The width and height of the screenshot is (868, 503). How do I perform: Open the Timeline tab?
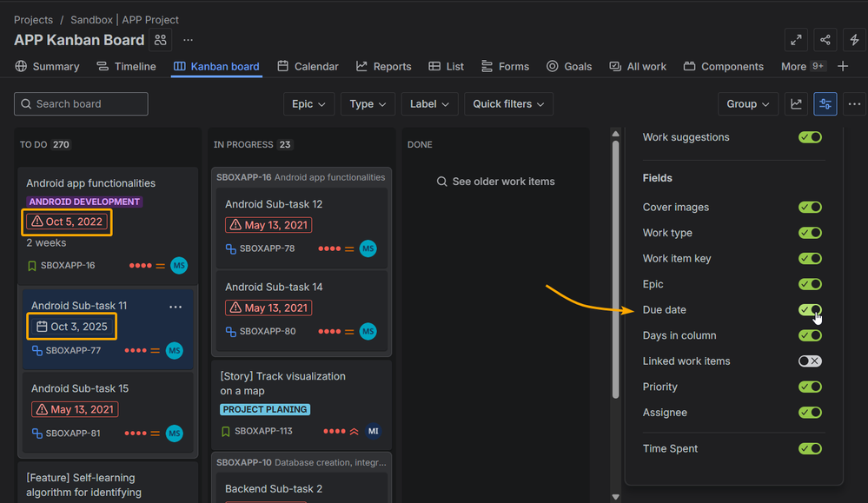click(126, 66)
